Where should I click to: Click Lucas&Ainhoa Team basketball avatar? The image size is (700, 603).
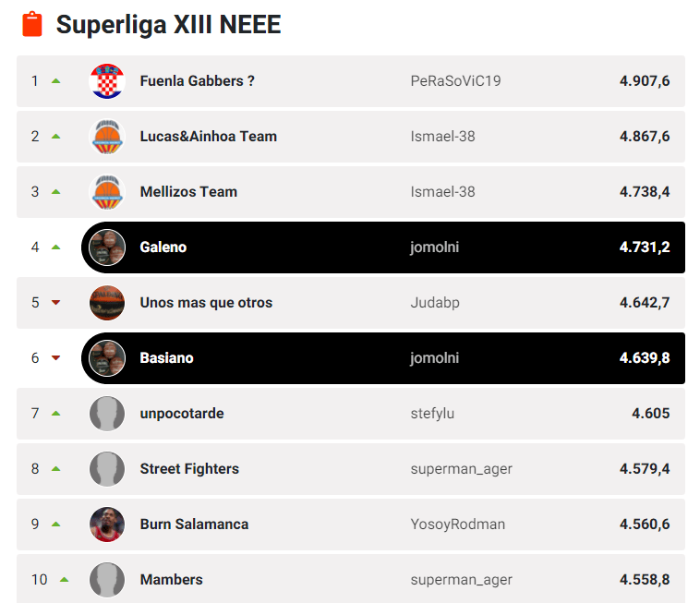coord(107,137)
